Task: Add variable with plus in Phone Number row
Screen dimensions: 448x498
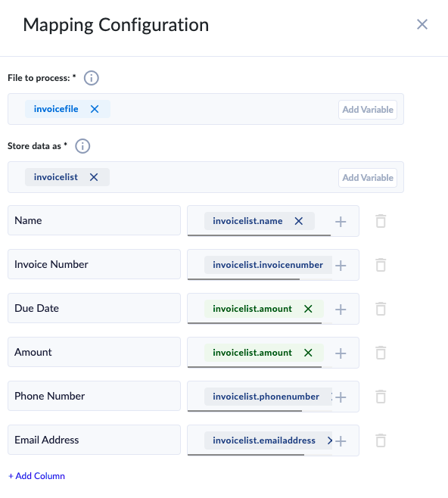Action: click(341, 397)
